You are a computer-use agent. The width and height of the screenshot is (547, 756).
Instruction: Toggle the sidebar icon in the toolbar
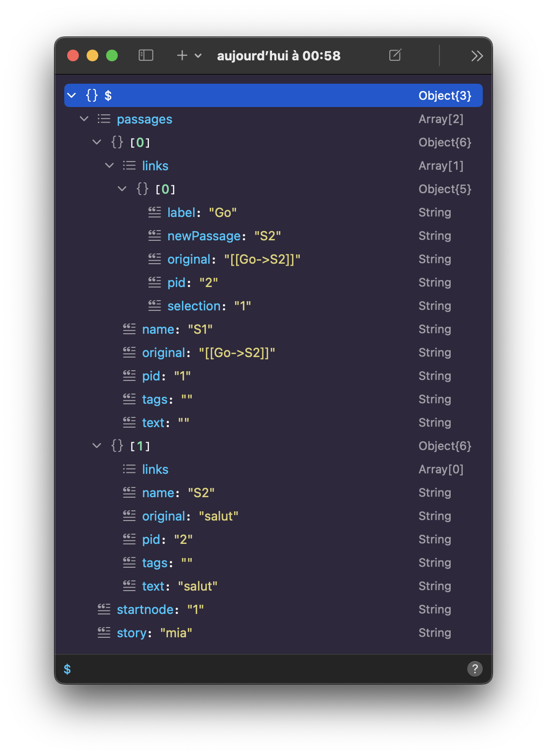(146, 55)
